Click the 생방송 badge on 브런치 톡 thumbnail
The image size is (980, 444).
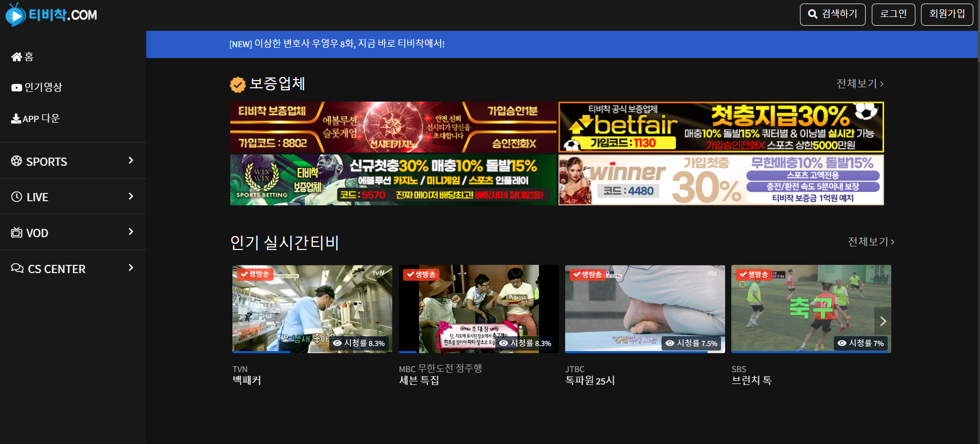pos(754,275)
